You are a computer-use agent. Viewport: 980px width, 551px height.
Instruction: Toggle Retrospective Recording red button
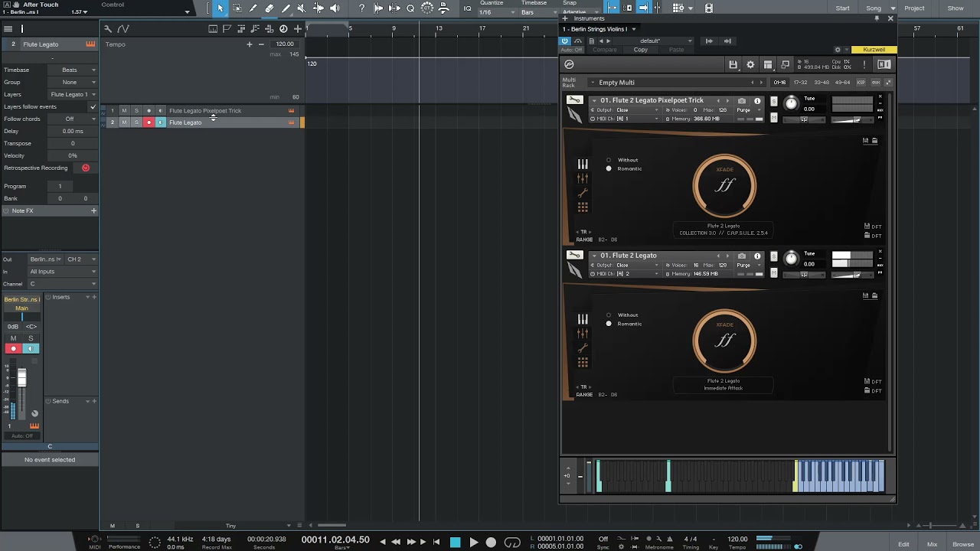[x=85, y=168]
